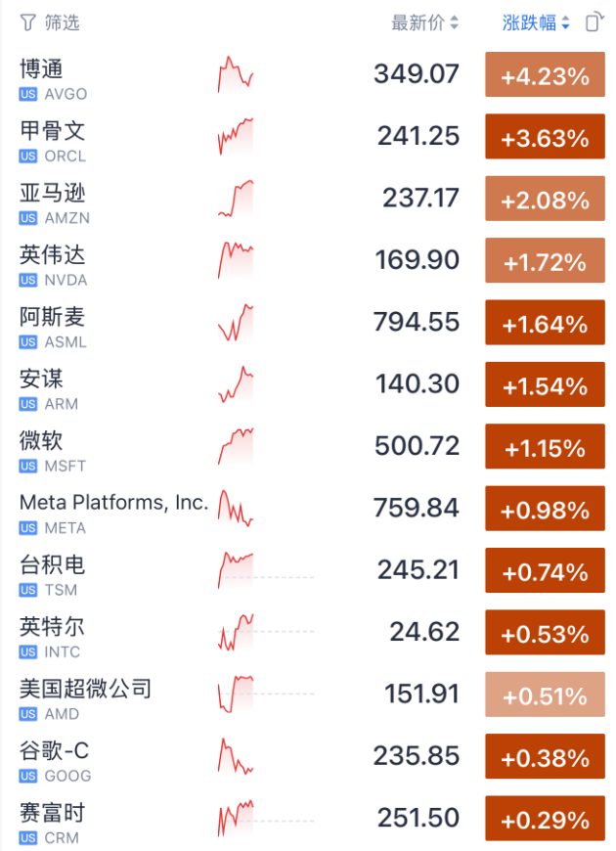Open the 博通 AVGO stock row

click(x=308, y=74)
